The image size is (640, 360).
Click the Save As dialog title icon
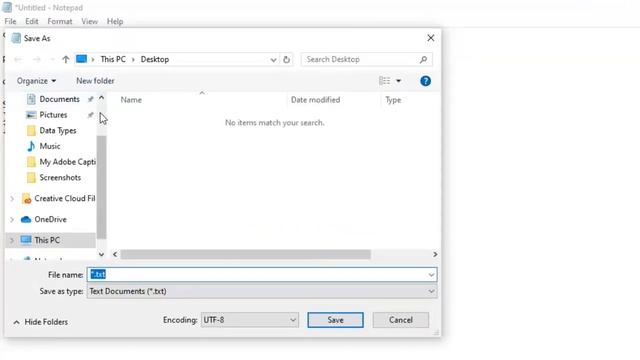click(16, 38)
